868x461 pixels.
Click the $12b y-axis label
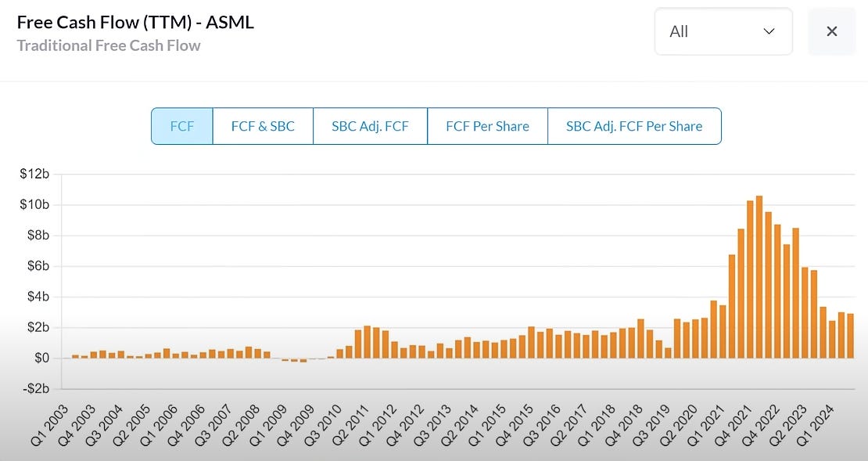tap(35, 174)
